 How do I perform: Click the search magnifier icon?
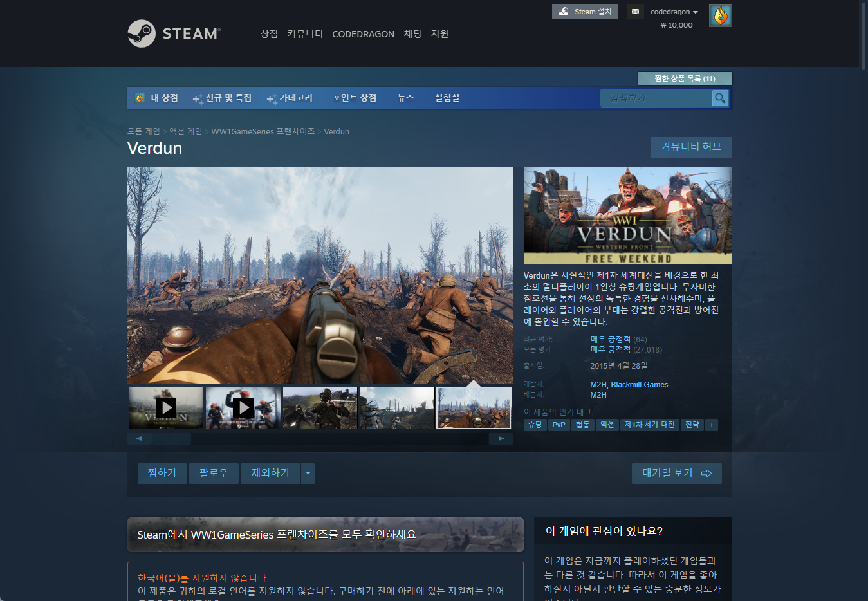coord(720,98)
